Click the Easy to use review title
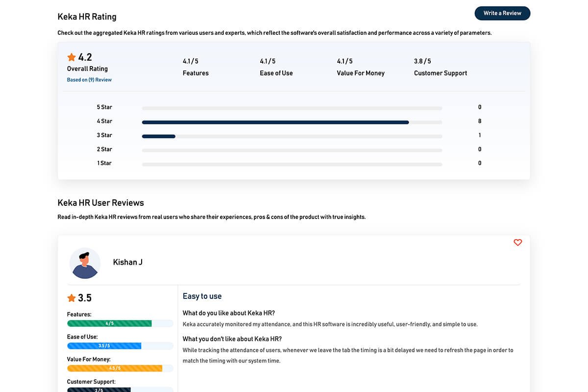 pyautogui.click(x=202, y=296)
